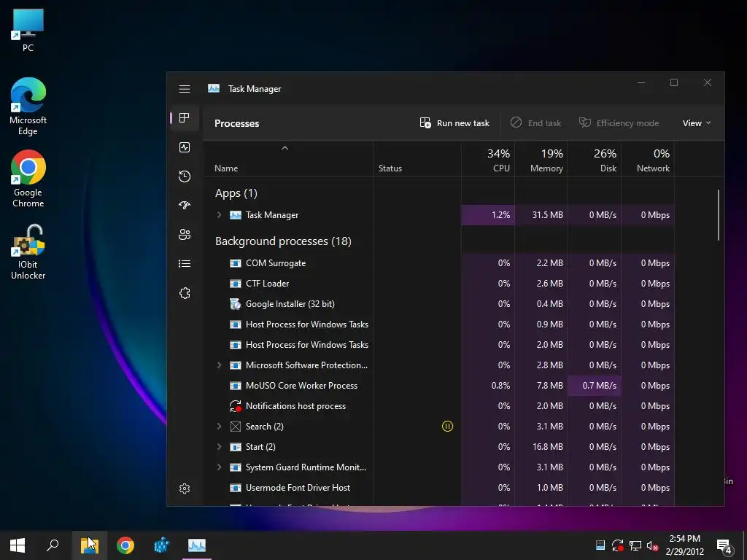This screenshot has width=747, height=560.
Task: Expand Microsoft Software Protection row
Action: (x=219, y=365)
